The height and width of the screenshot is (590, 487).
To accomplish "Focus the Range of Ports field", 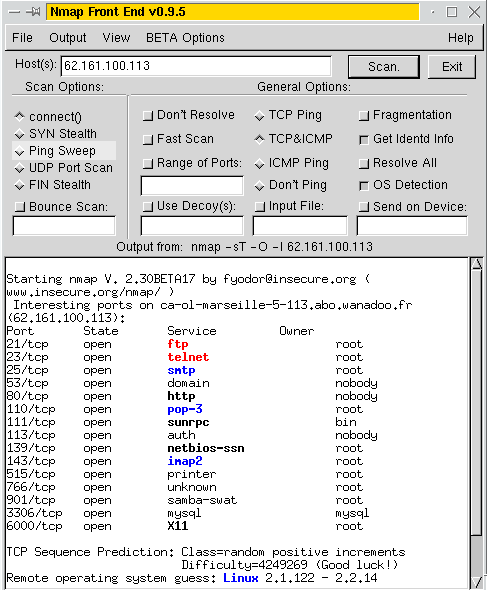I will click(192, 186).
